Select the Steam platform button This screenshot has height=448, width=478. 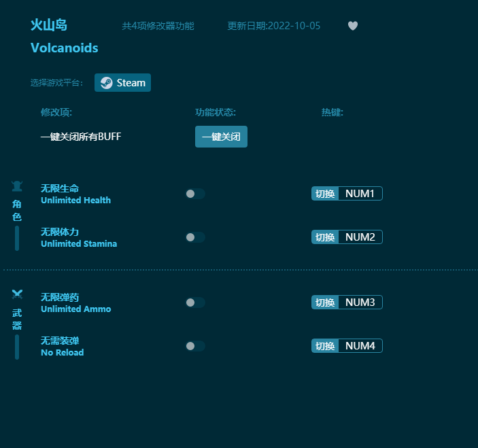point(122,82)
